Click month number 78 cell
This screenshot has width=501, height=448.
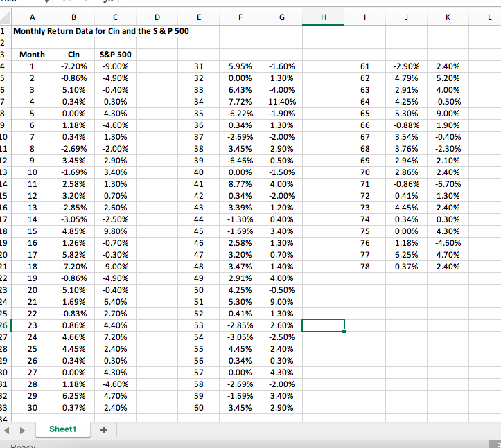point(365,267)
